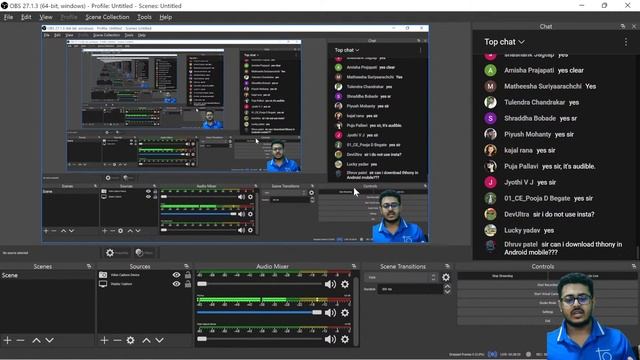Decrease transition duration with down arrow

tap(447, 291)
